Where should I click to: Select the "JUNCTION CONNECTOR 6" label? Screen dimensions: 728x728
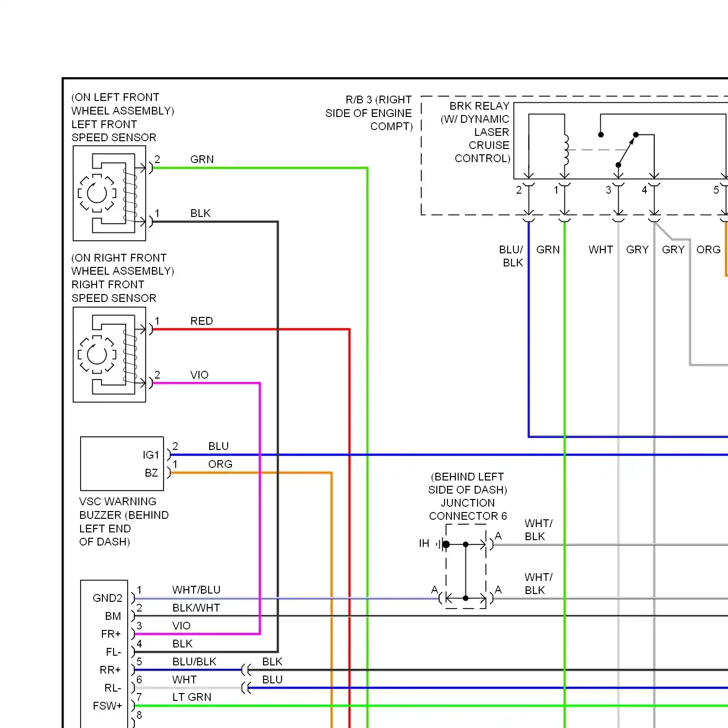(468, 509)
